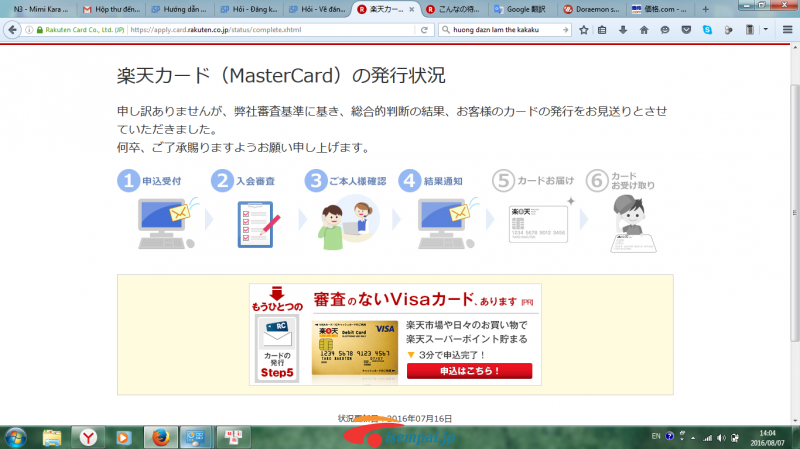Image resolution: width=800 pixels, height=449 pixels.
Task: Expand the toolbar overflow dropdown arrow
Action: click(765, 30)
